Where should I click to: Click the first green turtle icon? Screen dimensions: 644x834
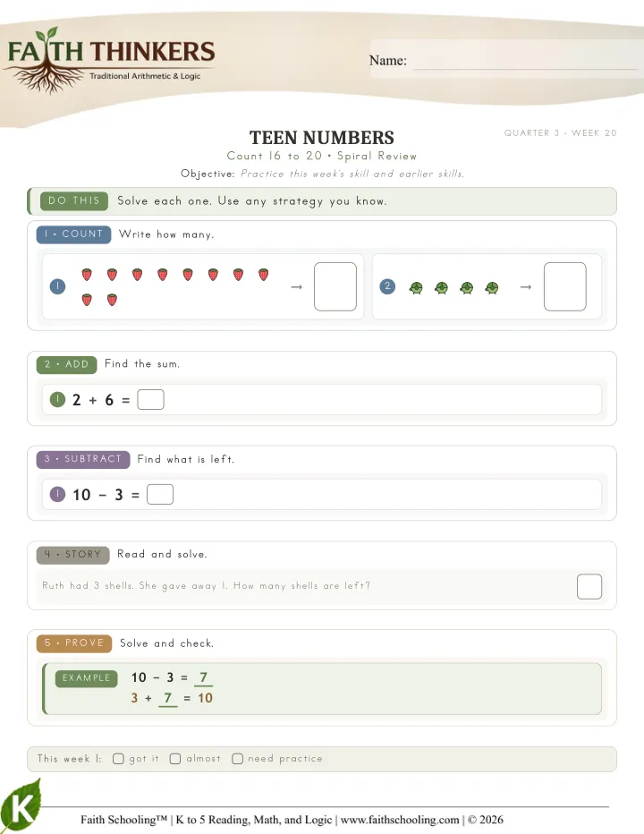coord(416,288)
